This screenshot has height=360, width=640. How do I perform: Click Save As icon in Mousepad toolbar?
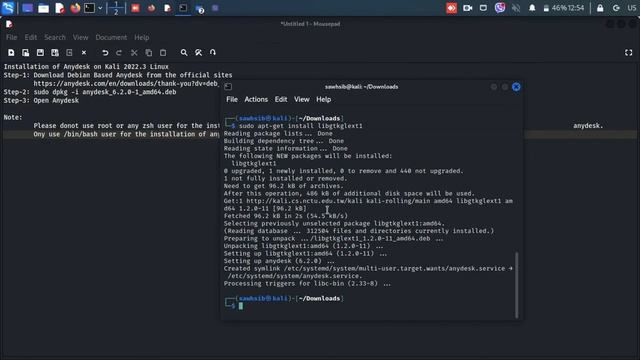click(55, 53)
